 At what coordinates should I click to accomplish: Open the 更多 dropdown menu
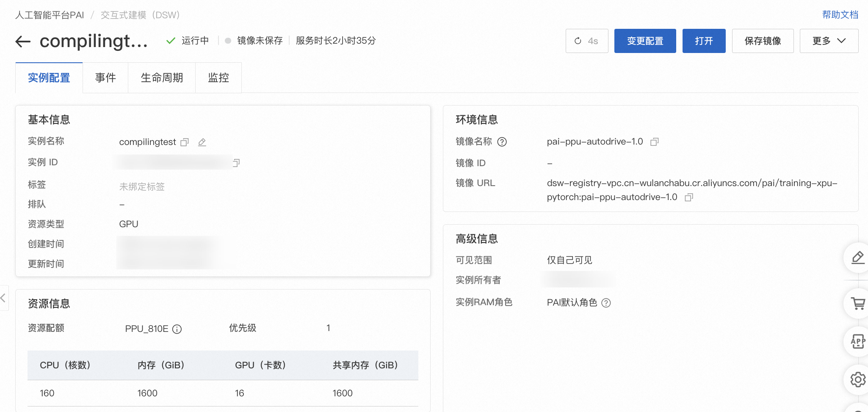[x=829, y=41]
